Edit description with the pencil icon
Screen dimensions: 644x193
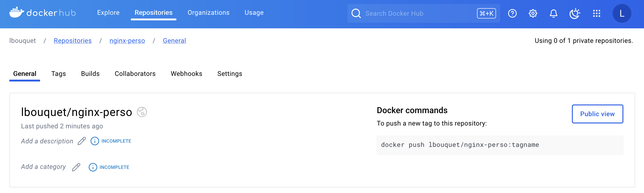pyautogui.click(x=81, y=141)
